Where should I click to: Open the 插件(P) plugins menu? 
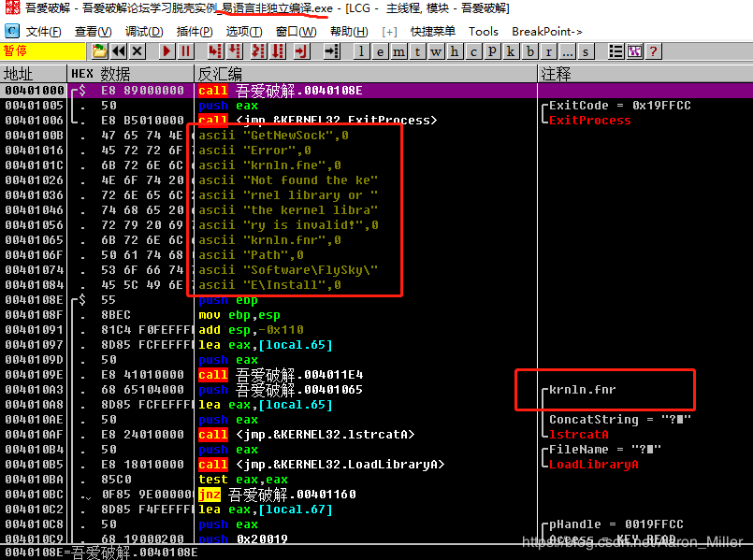194,32
